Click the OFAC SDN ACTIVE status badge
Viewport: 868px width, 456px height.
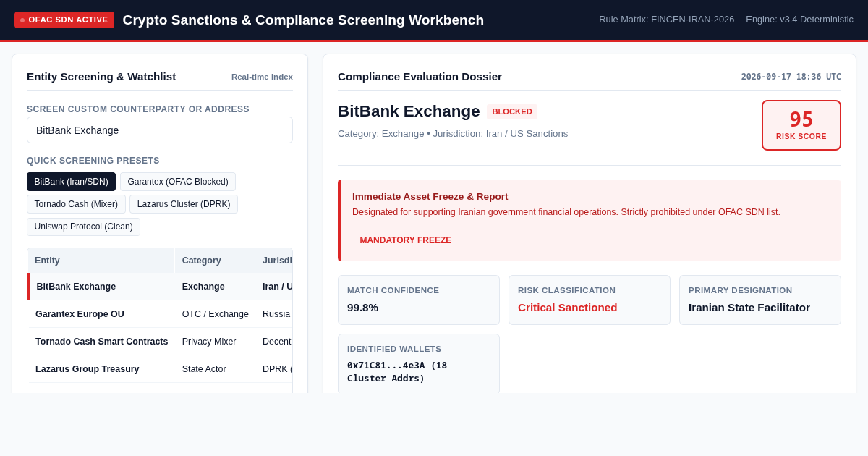[x=64, y=20]
